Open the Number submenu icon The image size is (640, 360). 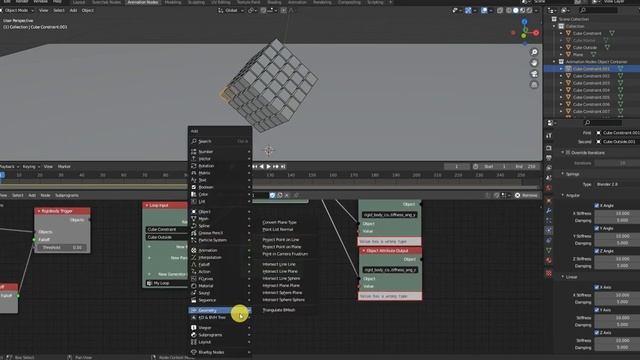[x=194, y=151]
